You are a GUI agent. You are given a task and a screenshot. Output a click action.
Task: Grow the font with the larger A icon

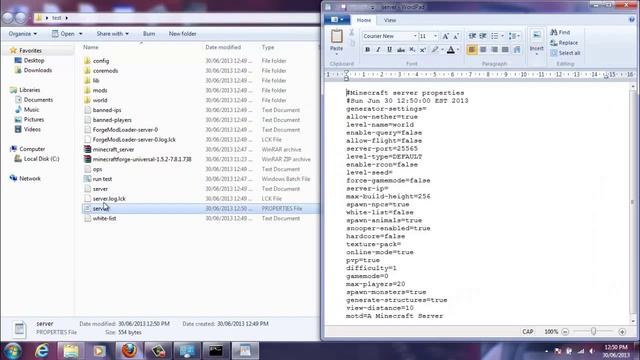(446, 36)
